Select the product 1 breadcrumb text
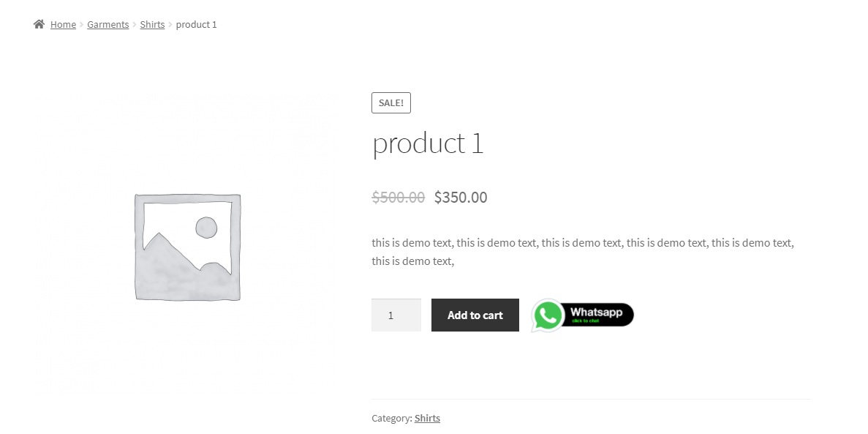This screenshot has height=434, width=868. click(196, 24)
